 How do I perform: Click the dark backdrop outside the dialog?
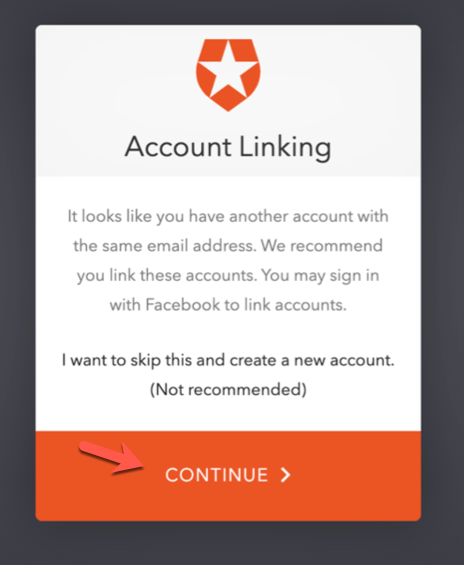pos(17,282)
